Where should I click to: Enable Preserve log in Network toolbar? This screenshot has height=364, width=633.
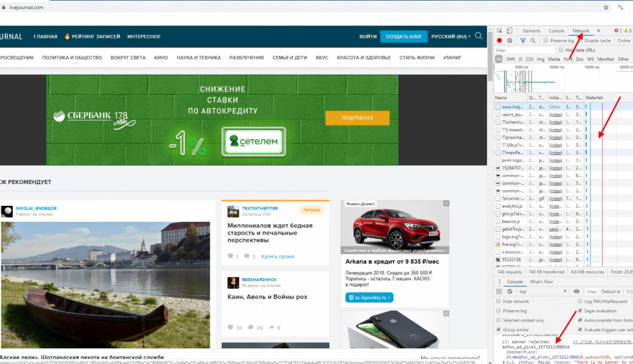546,41
